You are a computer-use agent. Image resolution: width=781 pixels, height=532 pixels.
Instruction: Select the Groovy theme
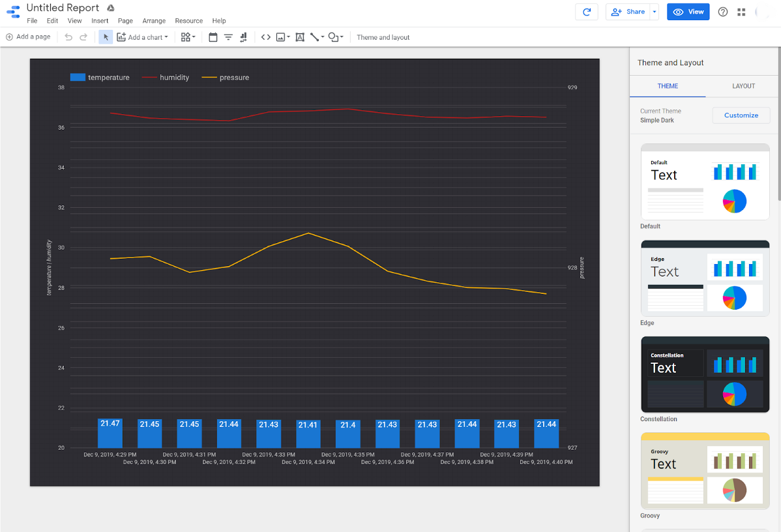coord(705,471)
